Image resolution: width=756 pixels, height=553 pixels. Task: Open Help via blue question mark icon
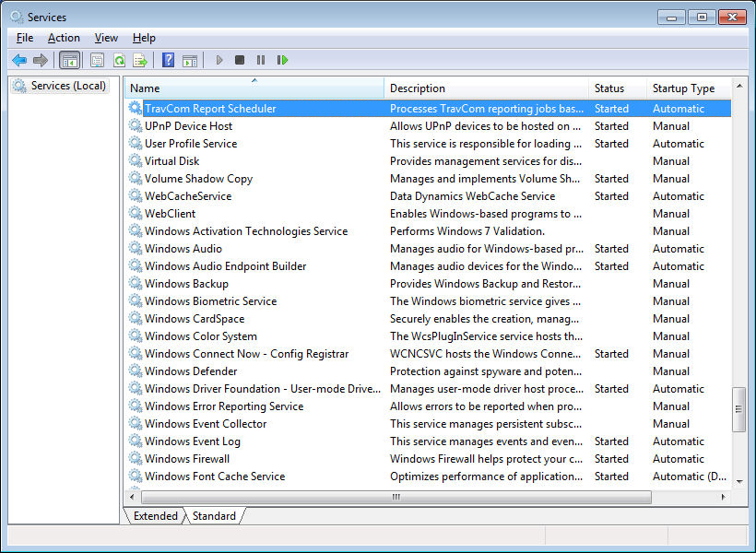[168, 61]
